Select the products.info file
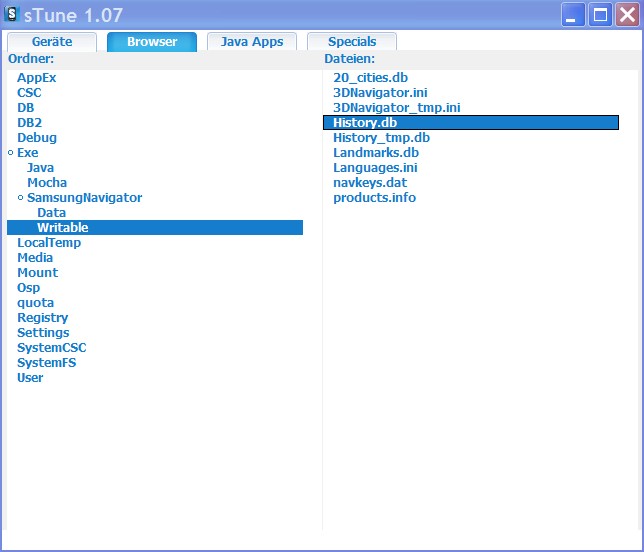644x552 pixels. [374, 198]
